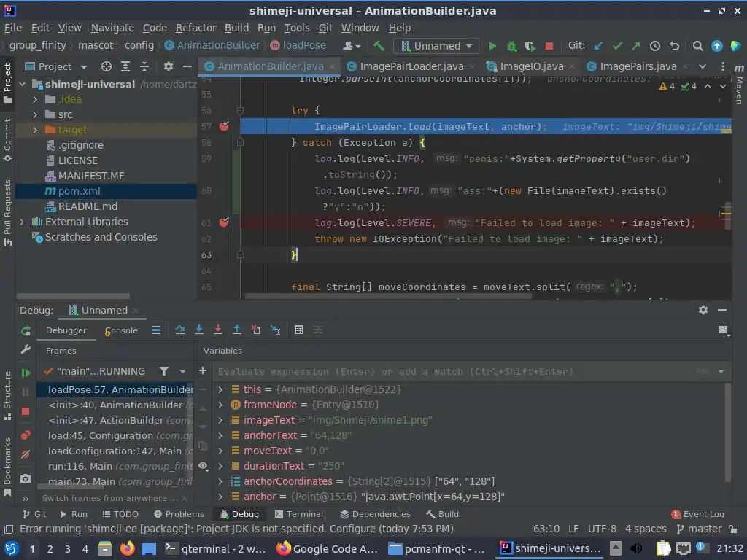Force step into with red arrow icon
This screenshot has height=560, width=747.
(x=217, y=330)
